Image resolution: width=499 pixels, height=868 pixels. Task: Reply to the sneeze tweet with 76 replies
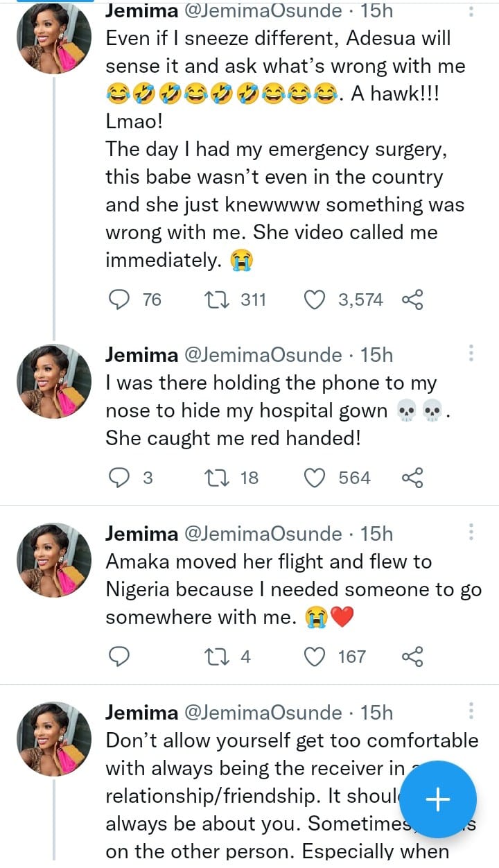coord(121,300)
